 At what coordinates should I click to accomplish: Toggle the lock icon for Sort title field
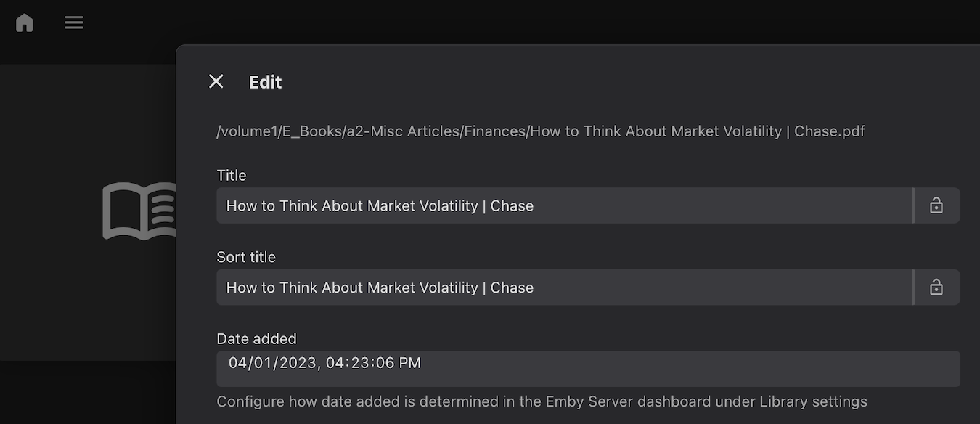point(936,288)
